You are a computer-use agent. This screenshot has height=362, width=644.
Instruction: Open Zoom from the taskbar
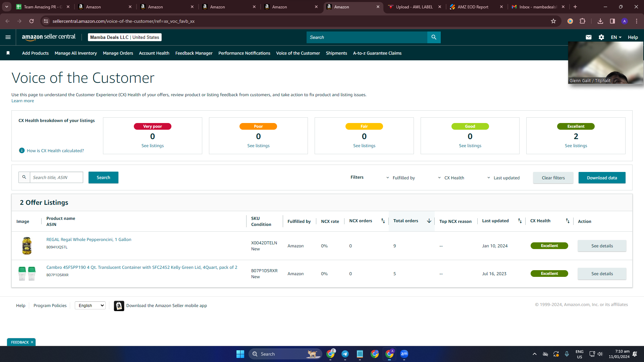coord(404,354)
